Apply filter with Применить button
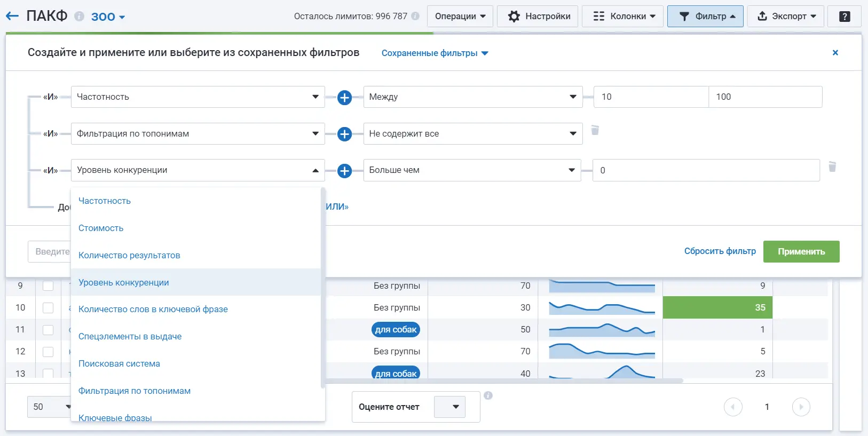 (801, 251)
